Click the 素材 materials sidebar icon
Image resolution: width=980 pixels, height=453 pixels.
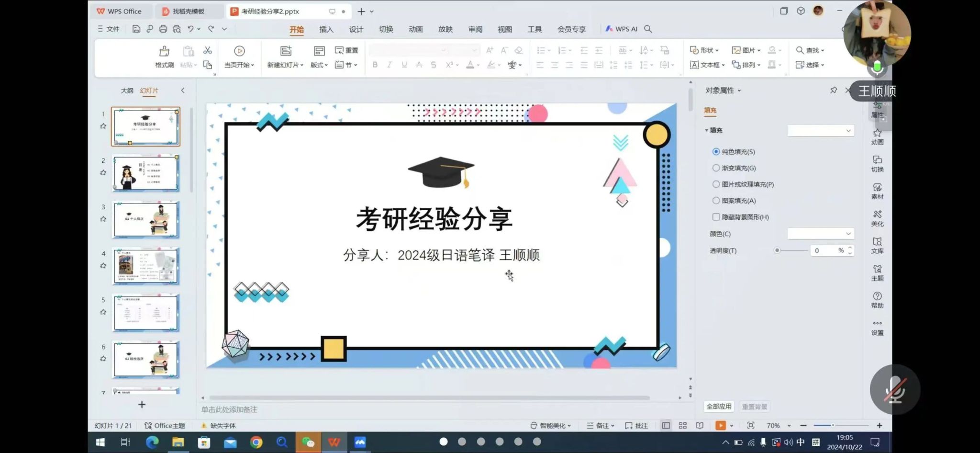coord(877,191)
